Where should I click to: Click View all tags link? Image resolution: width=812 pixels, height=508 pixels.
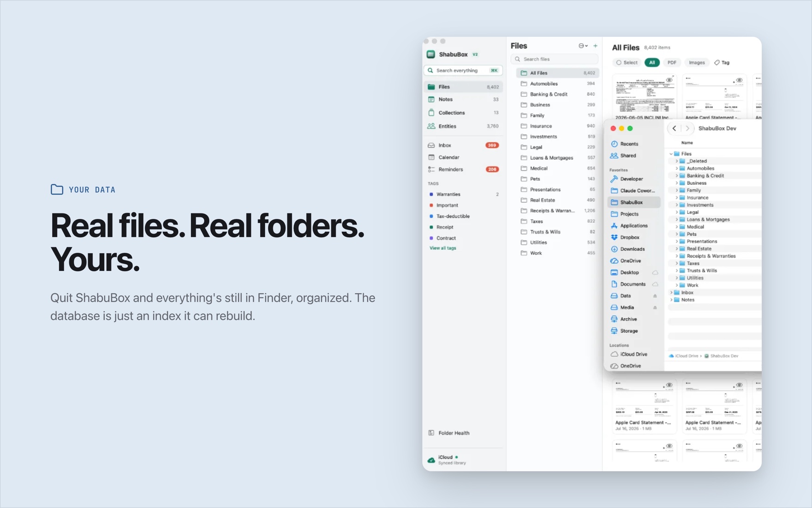pyautogui.click(x=442, y=248)
